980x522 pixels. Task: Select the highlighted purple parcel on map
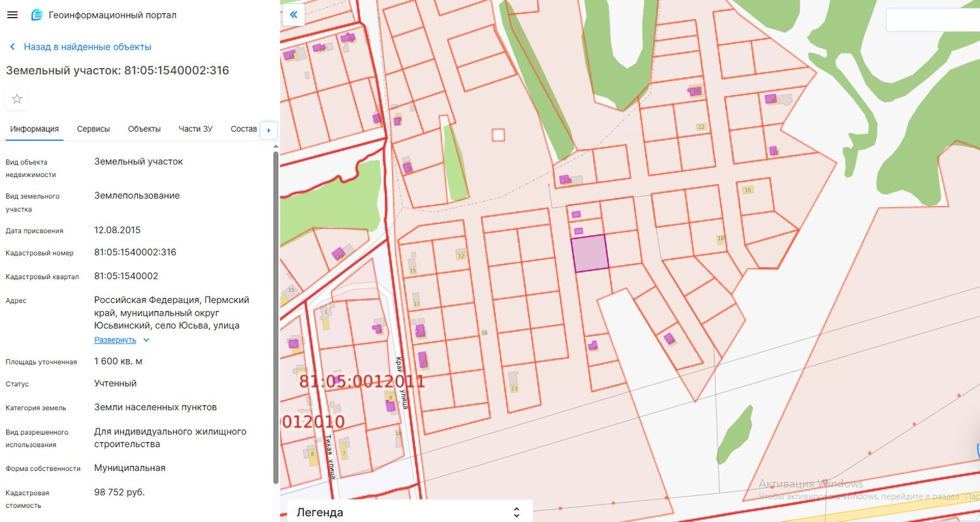[589, 253]
